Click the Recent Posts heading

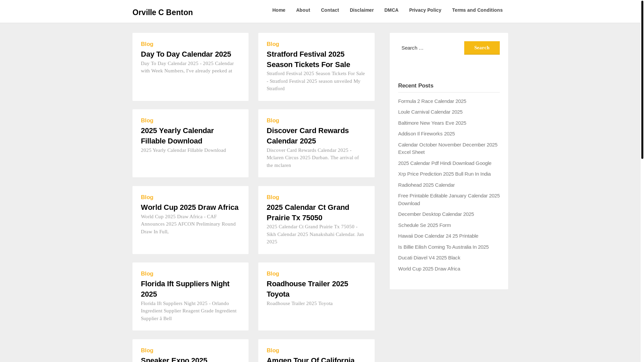click(416, 86)
